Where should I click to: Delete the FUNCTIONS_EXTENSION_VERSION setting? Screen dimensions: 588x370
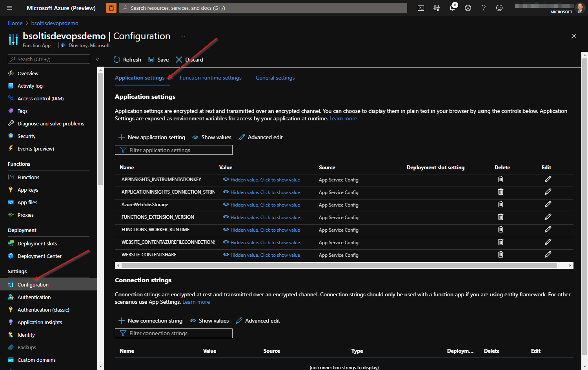tap(501, 217)
